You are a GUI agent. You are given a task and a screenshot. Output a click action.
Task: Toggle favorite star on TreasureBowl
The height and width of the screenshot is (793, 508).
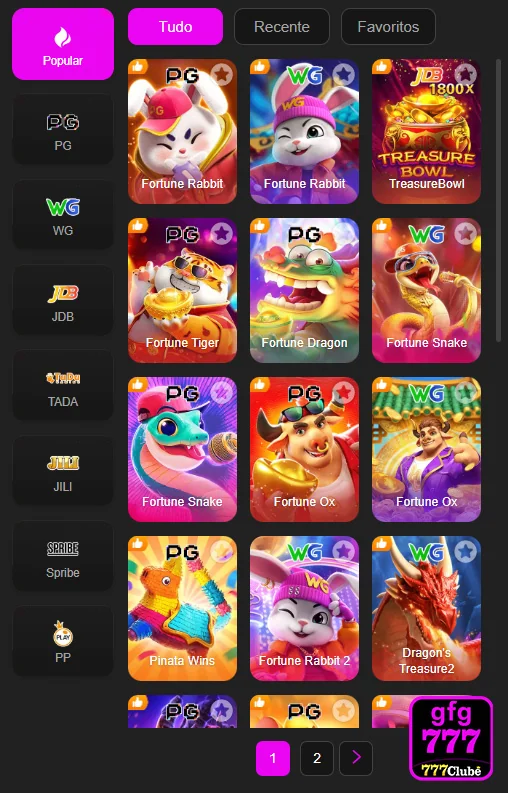tap(465, 75)
